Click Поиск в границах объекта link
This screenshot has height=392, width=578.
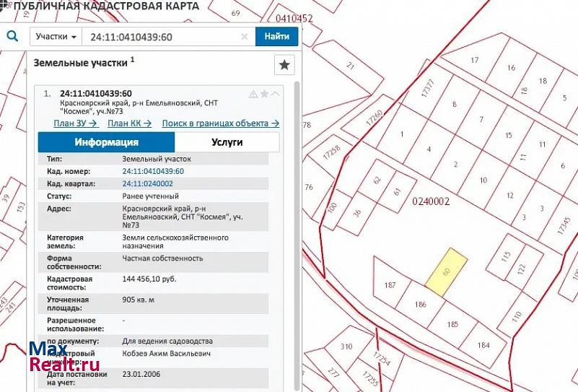point(220,123)
